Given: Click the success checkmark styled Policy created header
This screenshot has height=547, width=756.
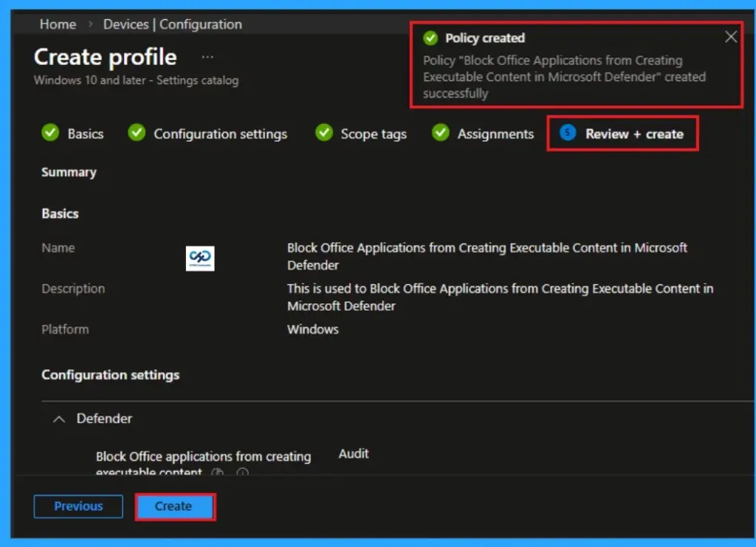Looking at the screenshot, I should pyautogui.click(x=482, y=38).
